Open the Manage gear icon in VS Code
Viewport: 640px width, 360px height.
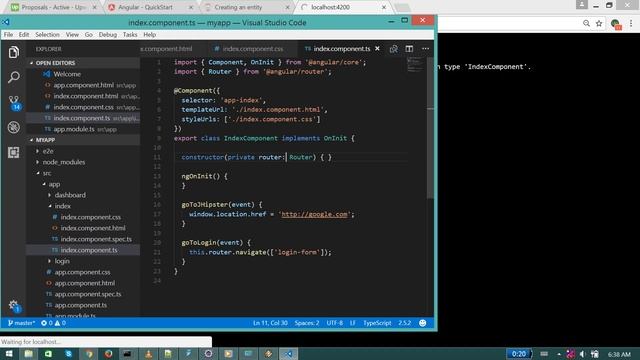[x=14, y=306]
